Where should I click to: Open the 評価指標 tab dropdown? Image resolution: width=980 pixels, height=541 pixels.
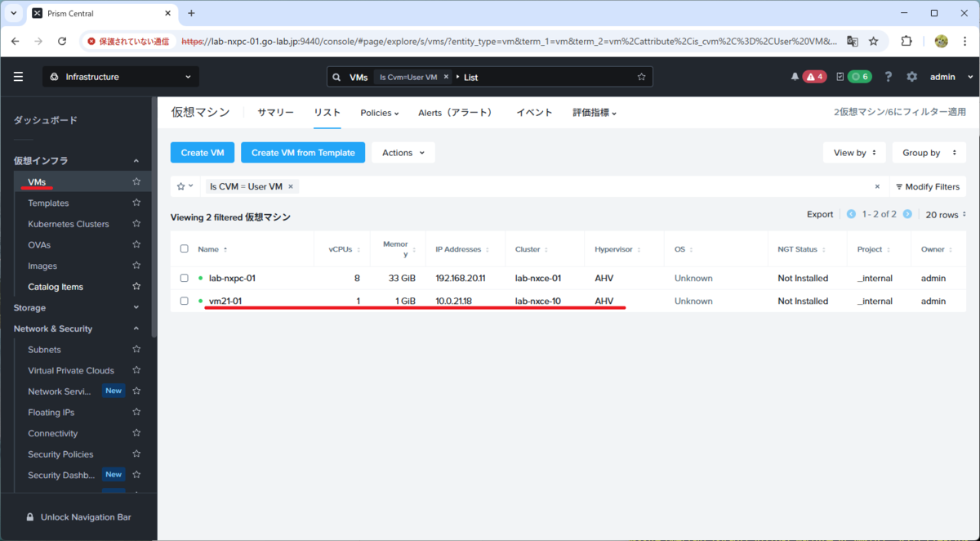point(595,113)
